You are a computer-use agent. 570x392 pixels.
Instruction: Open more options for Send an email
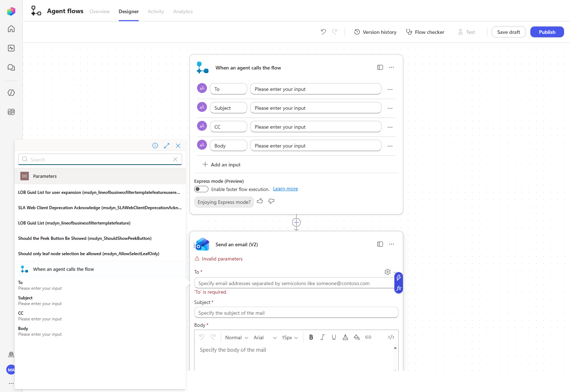[x=392, y=244]
